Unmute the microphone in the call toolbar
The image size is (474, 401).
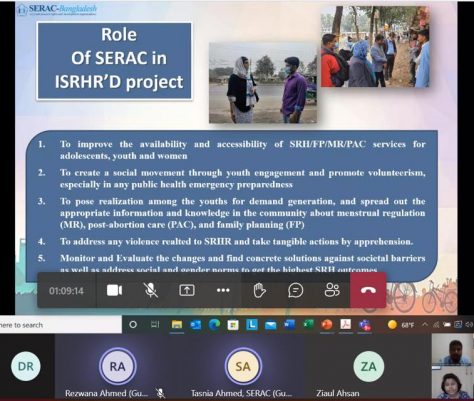(151, 290)
